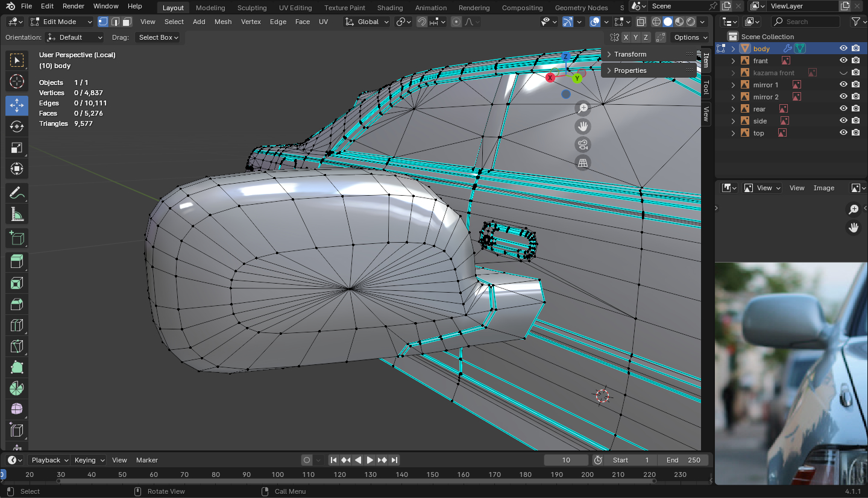Viewport: 868px width, 498px height.
Task: Toggle the camera view gizmo button
Action: click(583, 145)
